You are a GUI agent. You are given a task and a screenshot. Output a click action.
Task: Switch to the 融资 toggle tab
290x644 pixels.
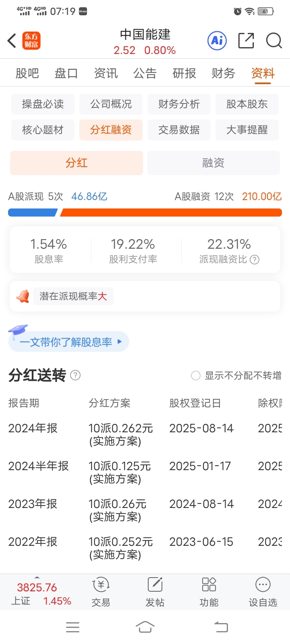(213, 163)
